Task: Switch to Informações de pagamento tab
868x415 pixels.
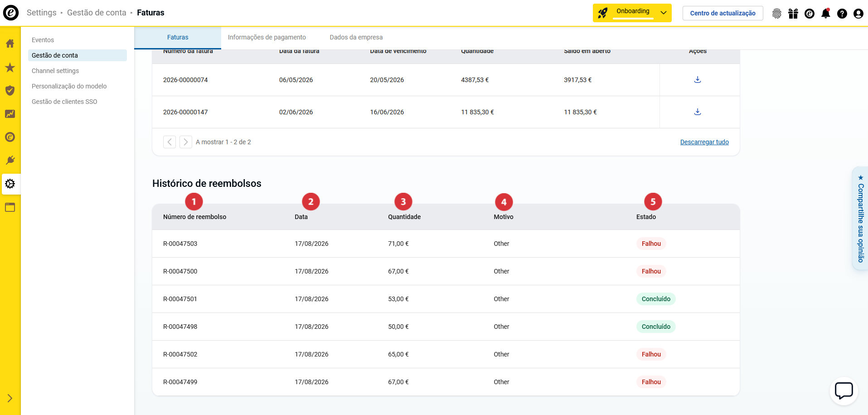Action: pyautogui.click(x=267, y=38)
